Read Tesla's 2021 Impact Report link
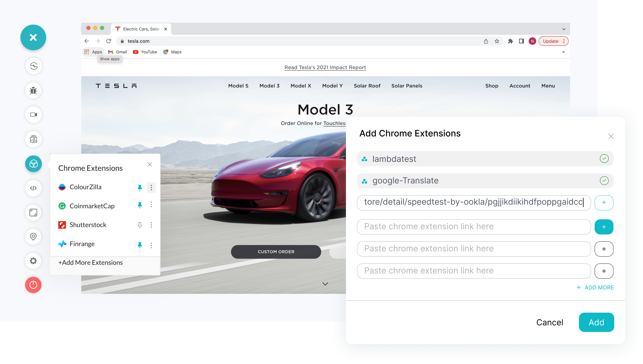 [325, 67]
